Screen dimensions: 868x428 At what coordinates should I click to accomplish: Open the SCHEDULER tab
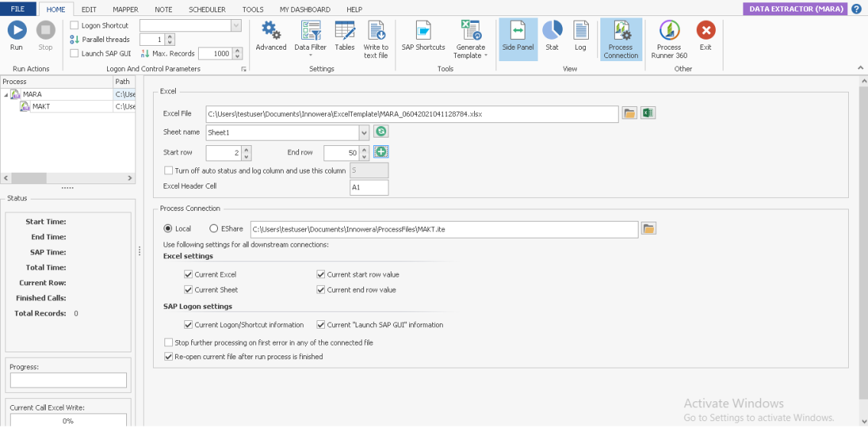[207, 9]
